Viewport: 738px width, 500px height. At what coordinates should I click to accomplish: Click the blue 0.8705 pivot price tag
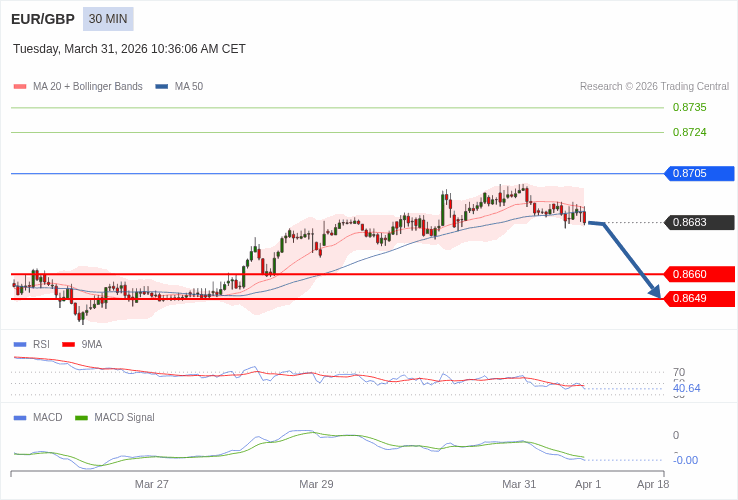(x=700, y=174)
